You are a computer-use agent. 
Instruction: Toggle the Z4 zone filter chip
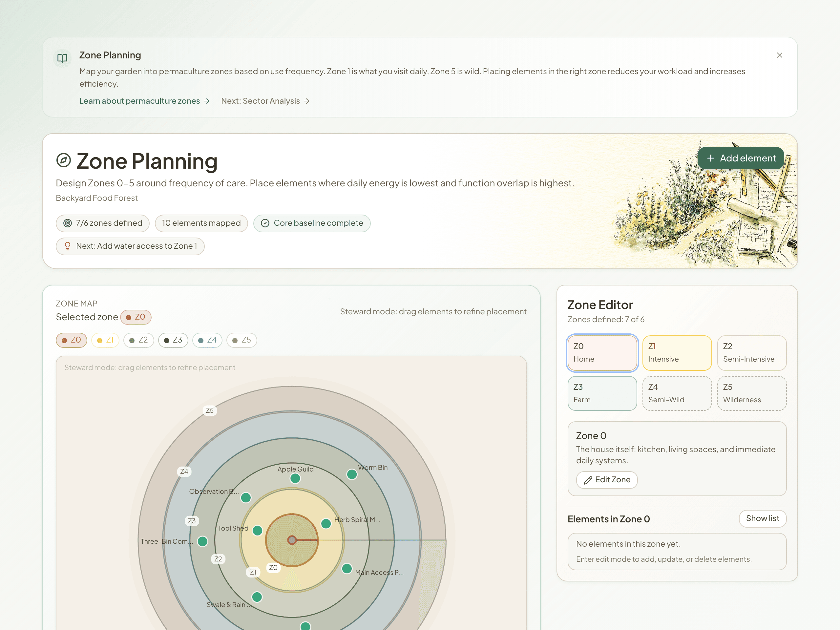tap(207, 340)
